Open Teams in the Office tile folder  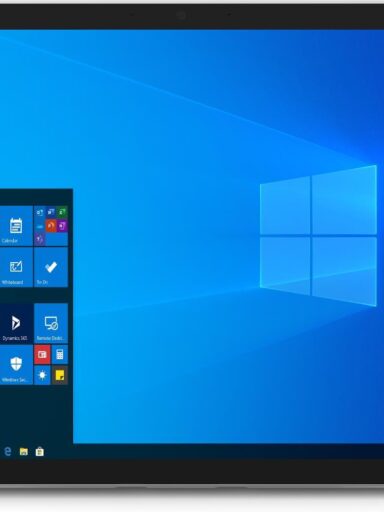tap(40, 239)
